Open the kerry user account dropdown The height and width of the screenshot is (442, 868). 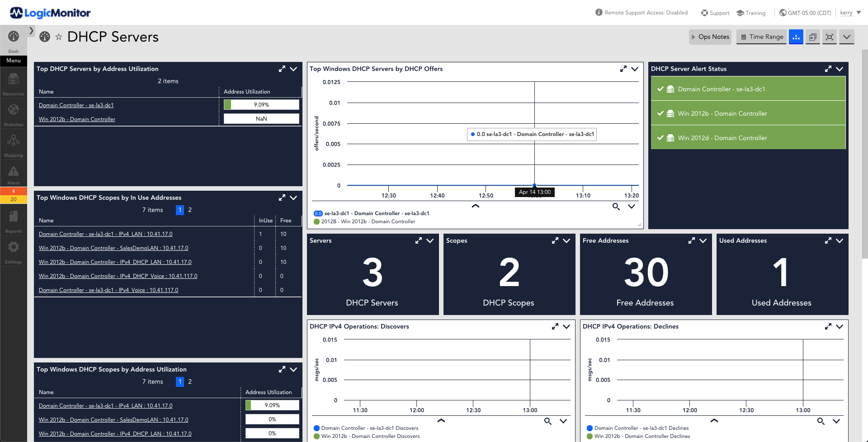[x=850, y=13]
